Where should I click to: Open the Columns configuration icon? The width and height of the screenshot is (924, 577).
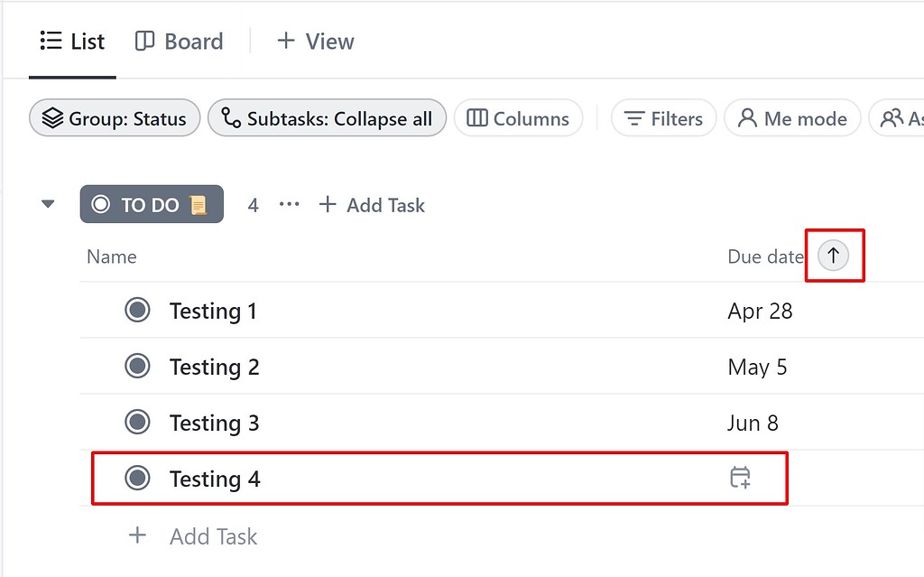pyautogui.click(x=478, y=118)
